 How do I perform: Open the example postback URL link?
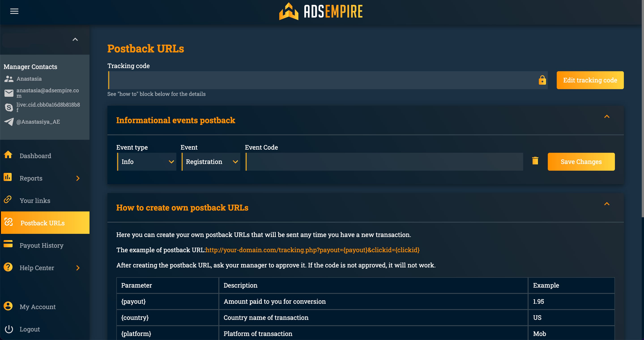tap(312, 250)
